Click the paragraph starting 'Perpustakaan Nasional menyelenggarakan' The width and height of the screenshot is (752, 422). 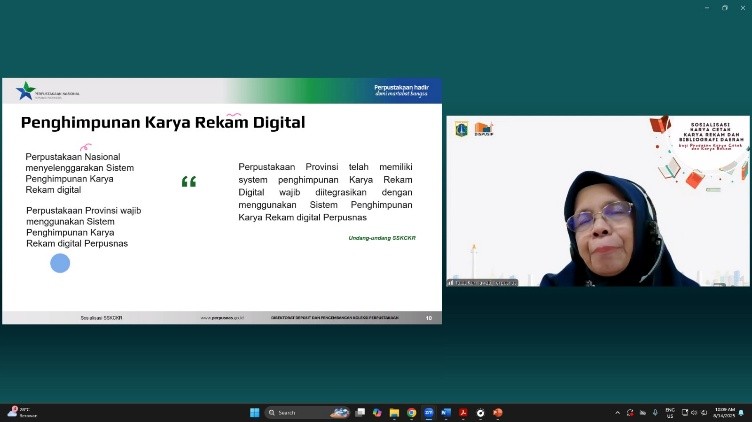(80, 173)
